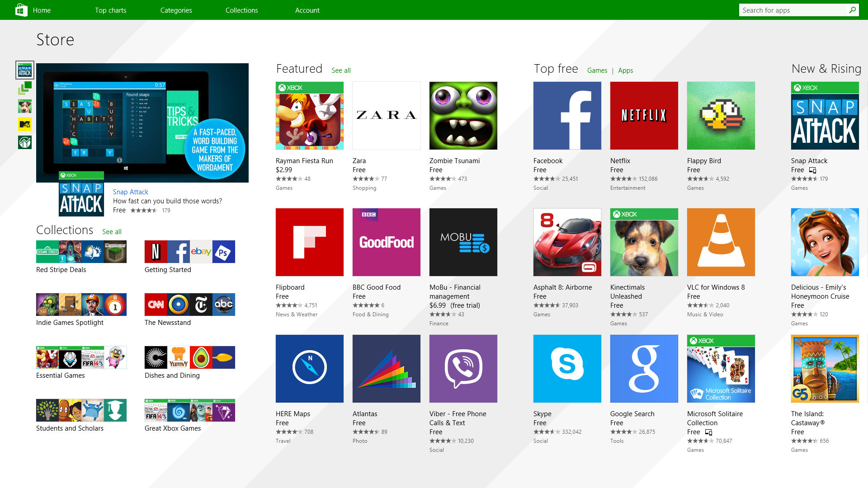The height and width of the screenshot is (488, 868).
Task: Open the Netflix app icon
Action: pyautogui.click(x=644, y=116)
